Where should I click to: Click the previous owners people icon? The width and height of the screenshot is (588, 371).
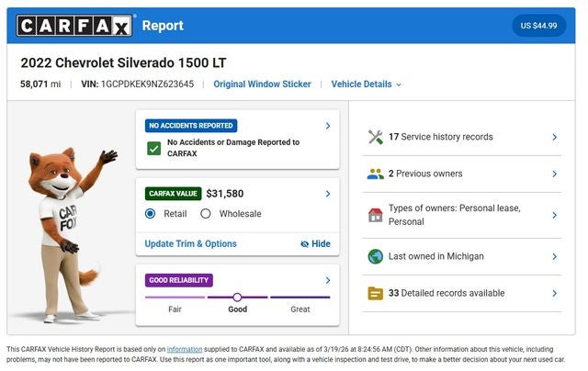point(375,174)
